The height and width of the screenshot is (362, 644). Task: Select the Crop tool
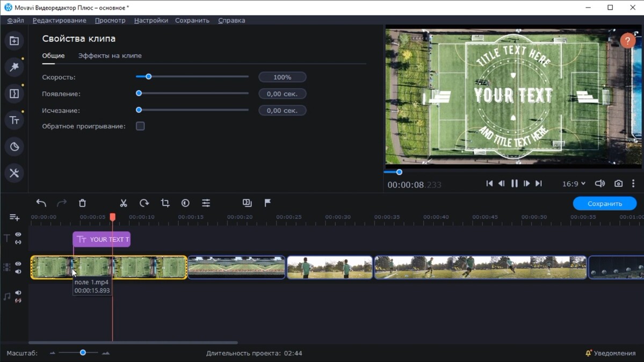pyautogui.click(x=165, y=203)
